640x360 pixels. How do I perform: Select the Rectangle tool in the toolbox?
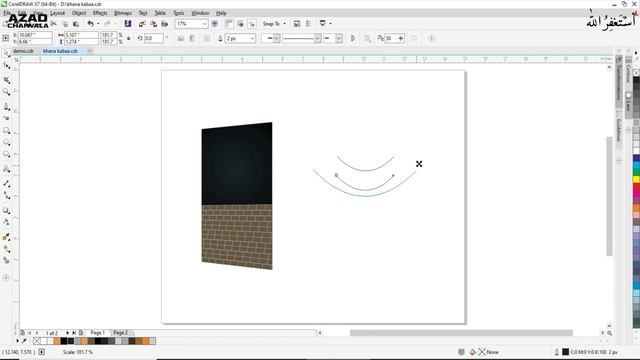(6, 131)
